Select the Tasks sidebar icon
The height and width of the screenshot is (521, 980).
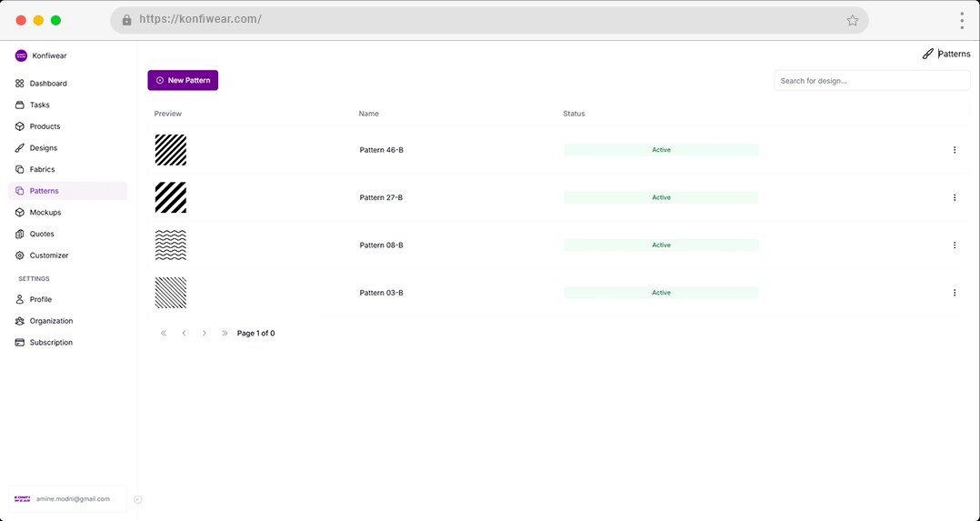click(x=20, y=105)
